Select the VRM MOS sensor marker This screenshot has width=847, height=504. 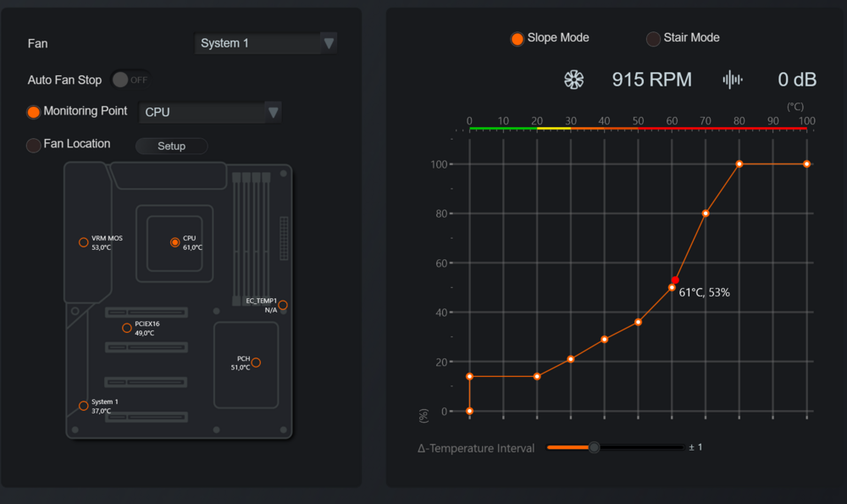coord(83,242)
